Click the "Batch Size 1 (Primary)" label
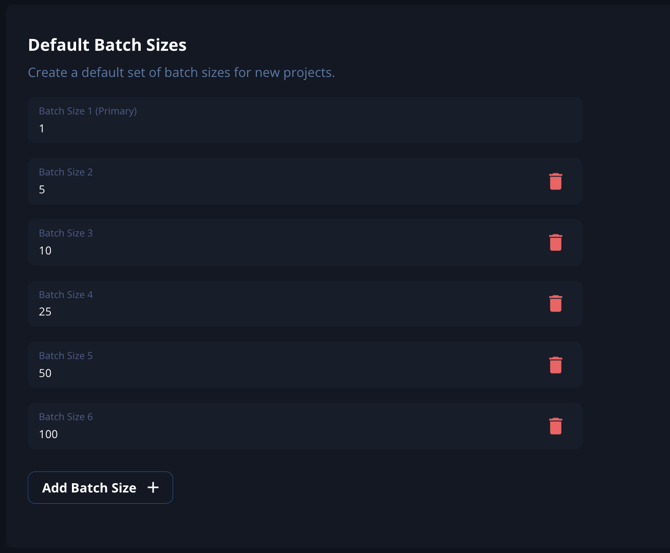Screen dimensions: 670x553 (x=87, y=111)
